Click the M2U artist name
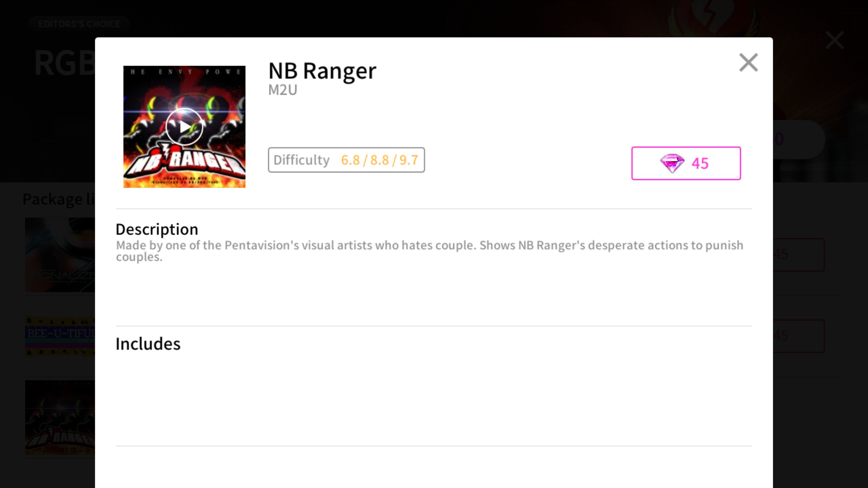The width and height of the screenshot is (868, 488). click(x=283, y=90)
